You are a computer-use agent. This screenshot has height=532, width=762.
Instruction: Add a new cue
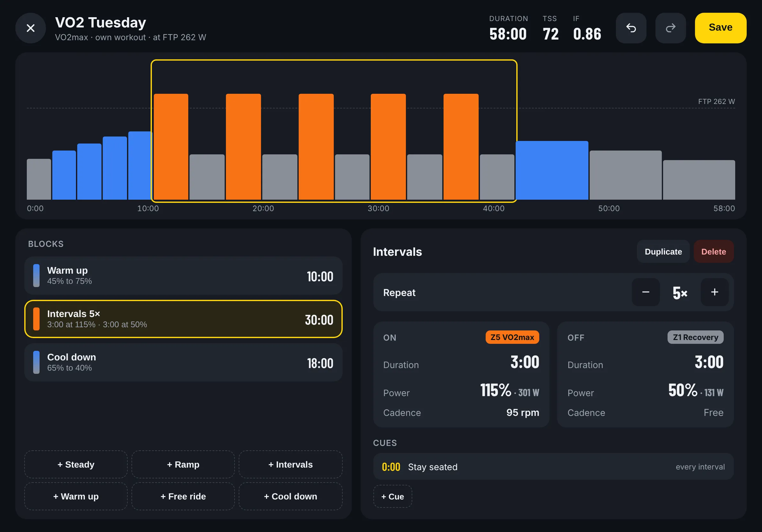[x=392, y=497]
